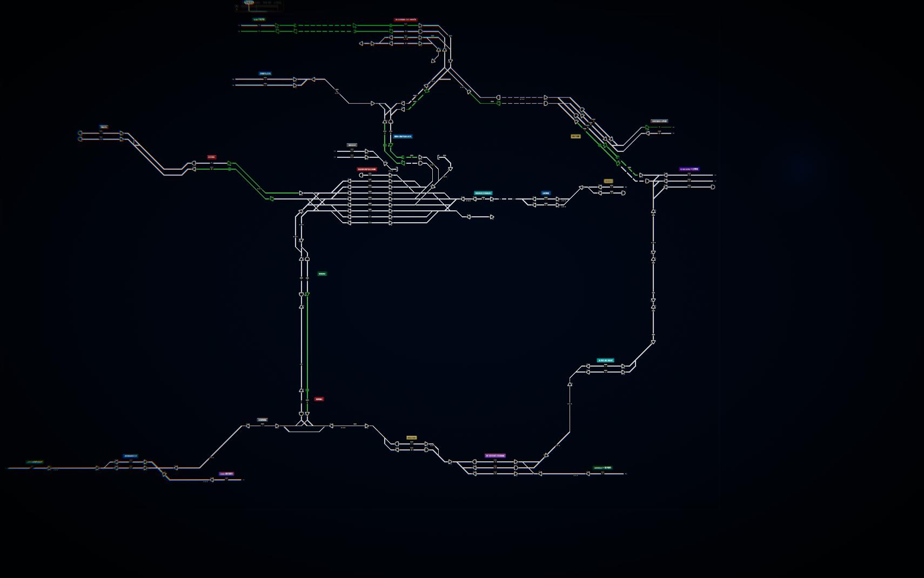This screenshot has height=578, width=924.
Task: Click the end-of-line signal at the far-right lowest track
Action: [x=713, y=187]
